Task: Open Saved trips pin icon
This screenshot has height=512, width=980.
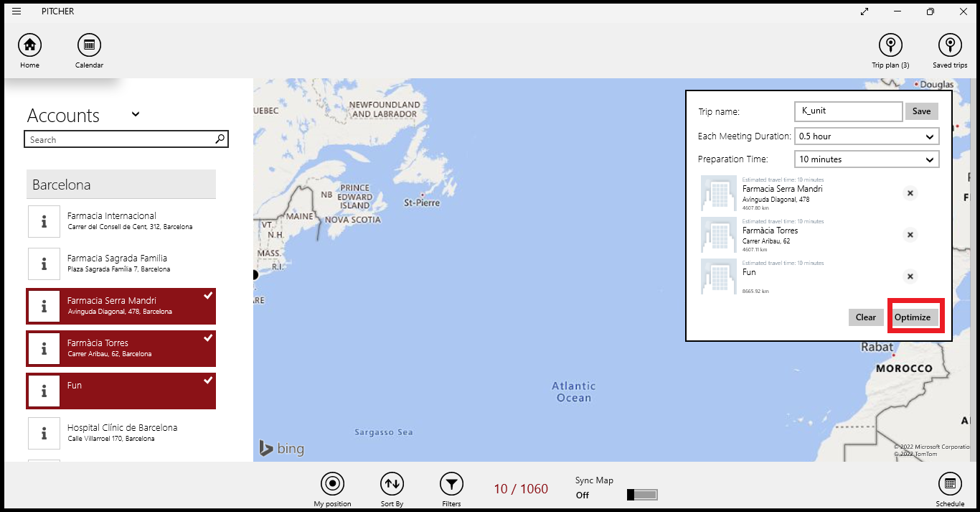Action: click(x=950, y=45)
